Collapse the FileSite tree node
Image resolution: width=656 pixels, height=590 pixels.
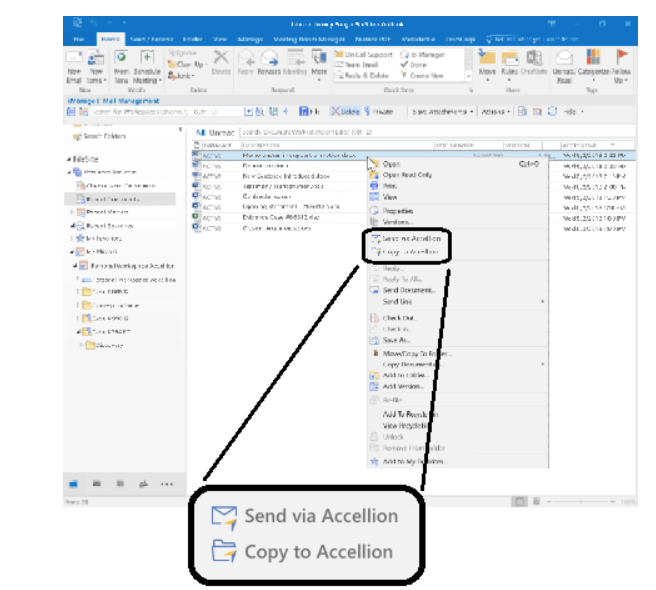point(69,159)
